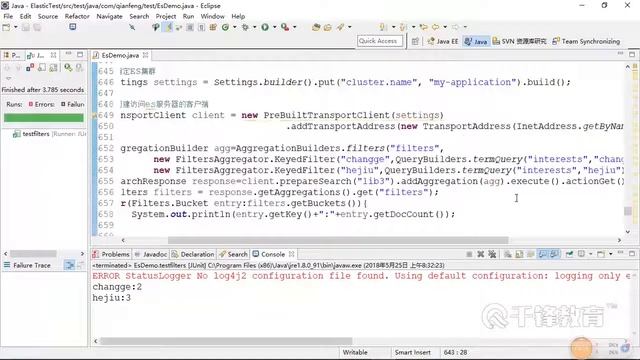The height and width of the screenshot is (360, 640).
Task: Expand the External Tools dropdown arrow
Action: click(x=294, y=27)
